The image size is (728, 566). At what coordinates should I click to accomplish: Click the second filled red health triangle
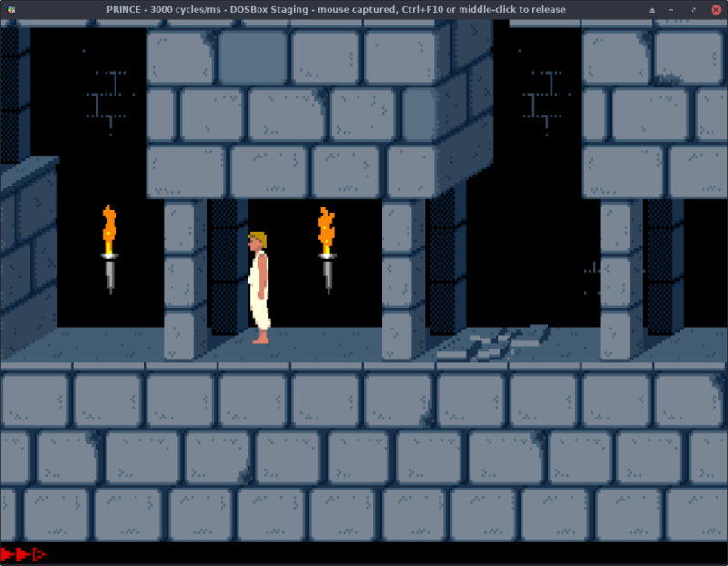(x=24, y=554)
